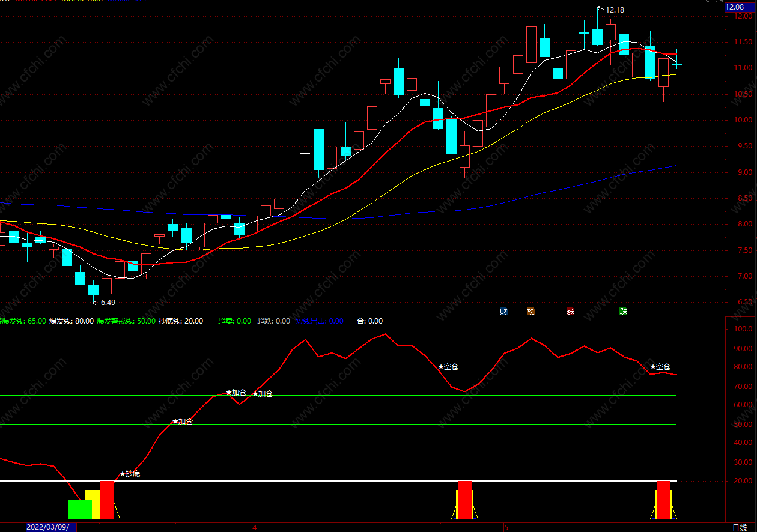Select the 超卖: 0.00 indicator readout
This screenshot has width=757, height=532.
pos(234,321)
